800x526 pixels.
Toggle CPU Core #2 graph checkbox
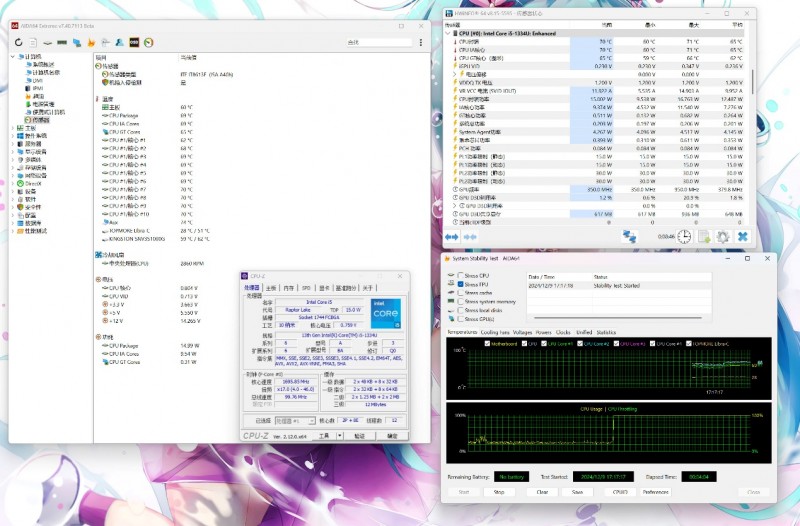[580, 343]
